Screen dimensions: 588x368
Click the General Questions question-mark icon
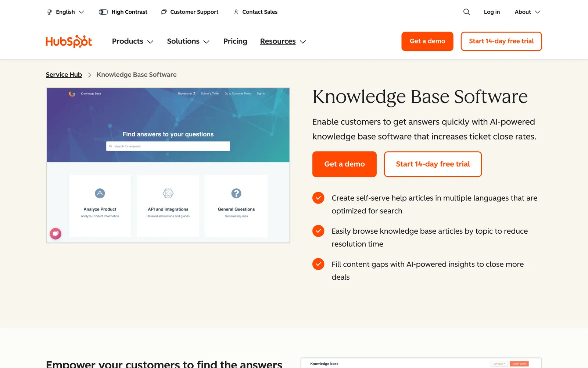236,193
